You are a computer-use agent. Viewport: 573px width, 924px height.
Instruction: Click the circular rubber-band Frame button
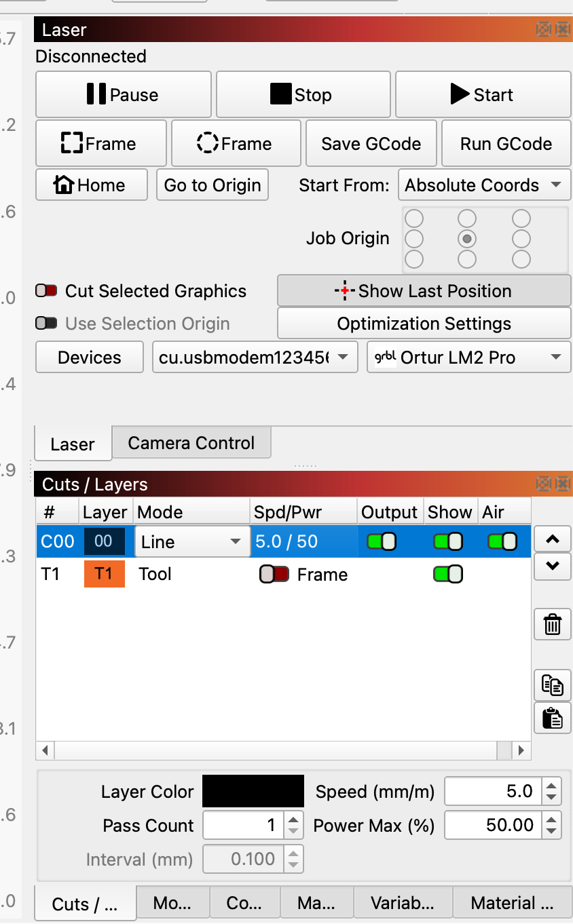236,144
